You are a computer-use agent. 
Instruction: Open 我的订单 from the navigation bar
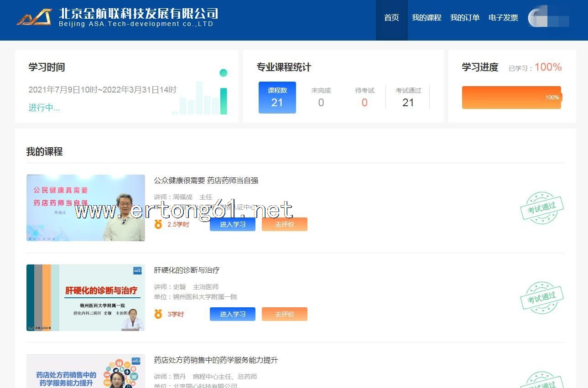465,18
